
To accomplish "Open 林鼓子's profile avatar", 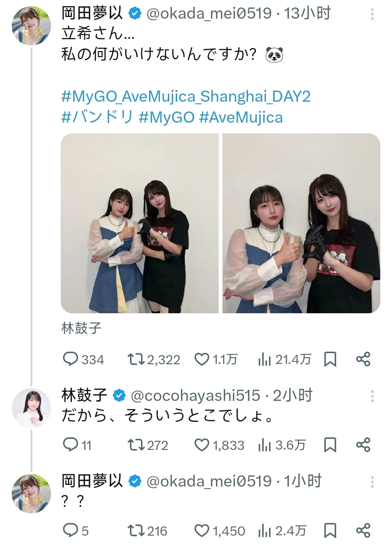I will point(31,408).
